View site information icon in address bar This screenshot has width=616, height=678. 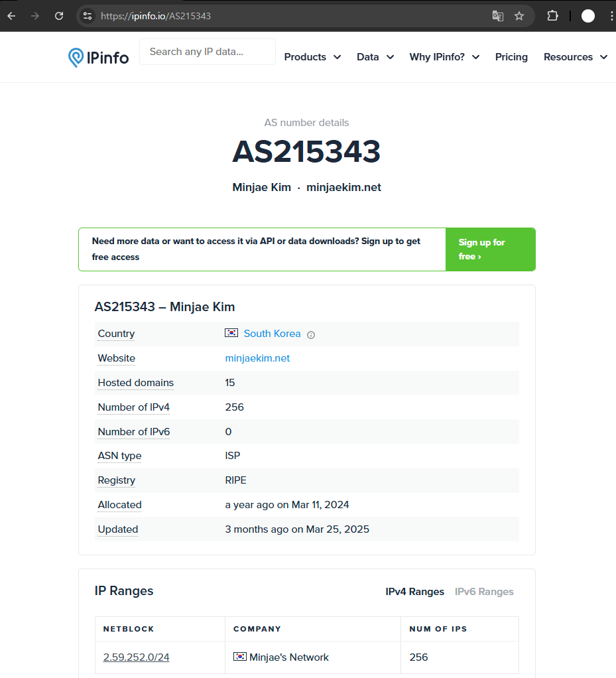pyautogui.click(x=88, y=16)
